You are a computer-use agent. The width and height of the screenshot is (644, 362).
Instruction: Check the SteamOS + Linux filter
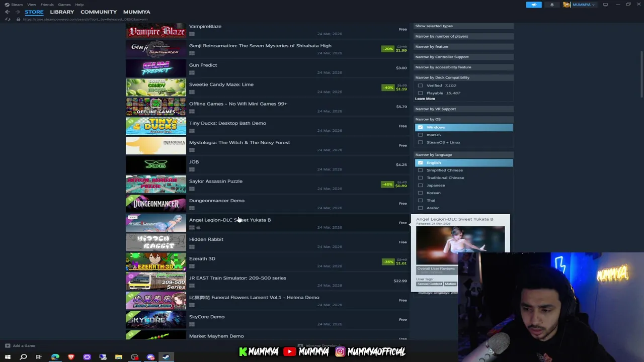[x=420, y=142]
